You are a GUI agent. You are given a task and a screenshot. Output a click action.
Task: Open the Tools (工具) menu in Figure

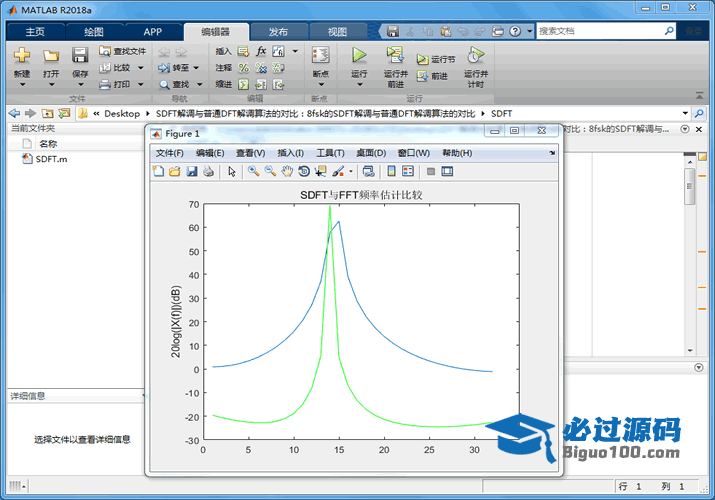330,153
